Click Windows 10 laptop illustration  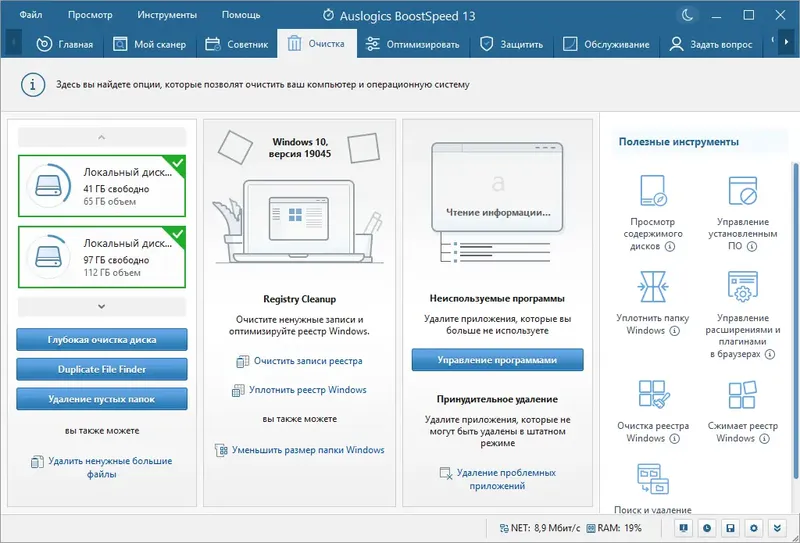click(298, 220)
